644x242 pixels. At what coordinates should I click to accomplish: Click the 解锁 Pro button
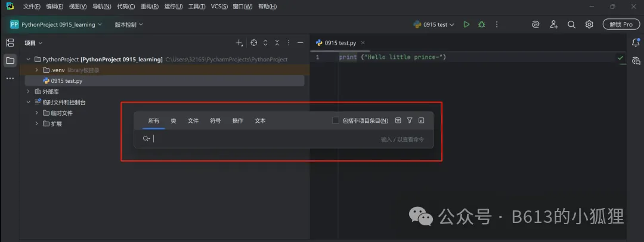621,24
